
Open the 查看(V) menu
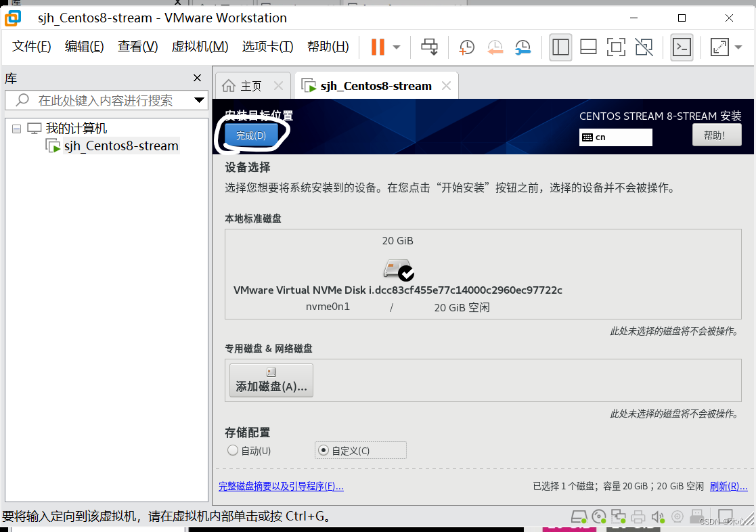coord(138,46)
